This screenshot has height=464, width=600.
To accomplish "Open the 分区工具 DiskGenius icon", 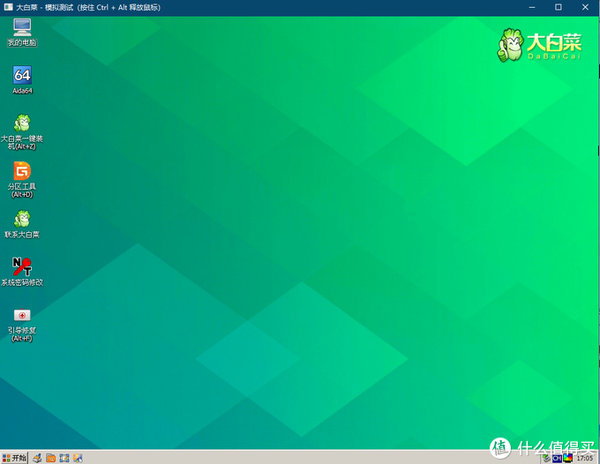I will pyautogui.click(x=22, y=180).
